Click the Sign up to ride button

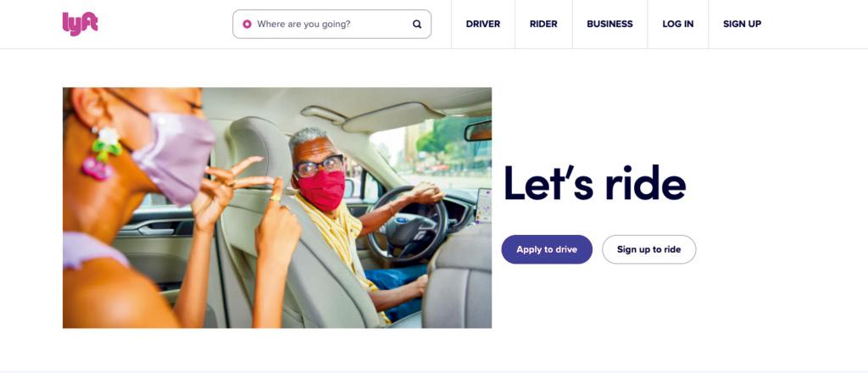648,249
